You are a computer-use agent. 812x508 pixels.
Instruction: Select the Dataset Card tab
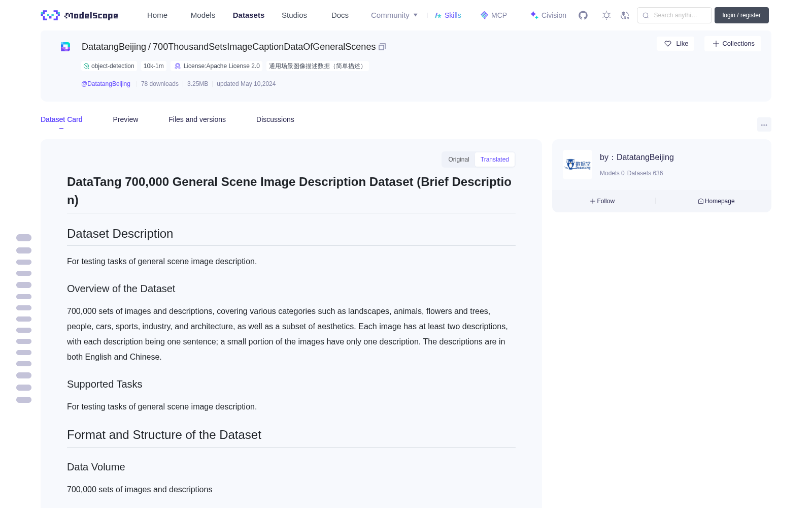pos(61,119)
